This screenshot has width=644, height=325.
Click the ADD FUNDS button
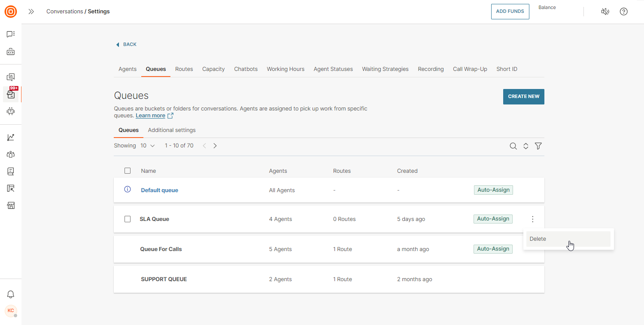click(x=510, y=12)
